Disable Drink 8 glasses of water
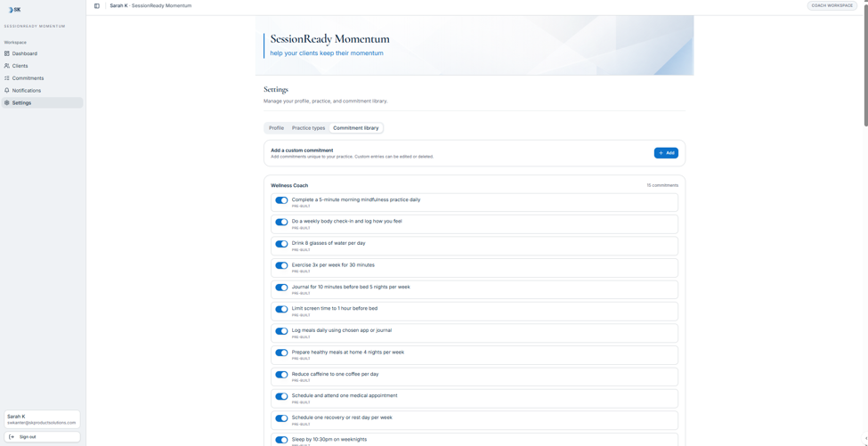The height and width of the screenshot is (446, 868). 282,243
